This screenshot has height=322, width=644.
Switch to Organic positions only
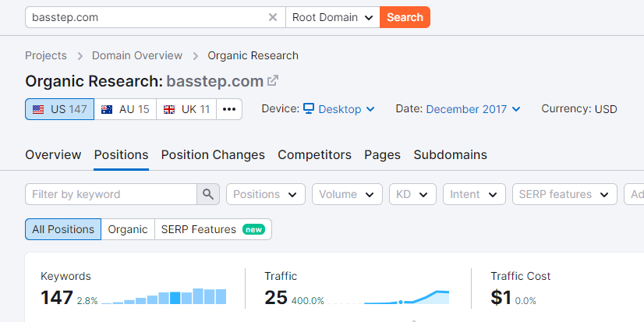click(128, 229)
